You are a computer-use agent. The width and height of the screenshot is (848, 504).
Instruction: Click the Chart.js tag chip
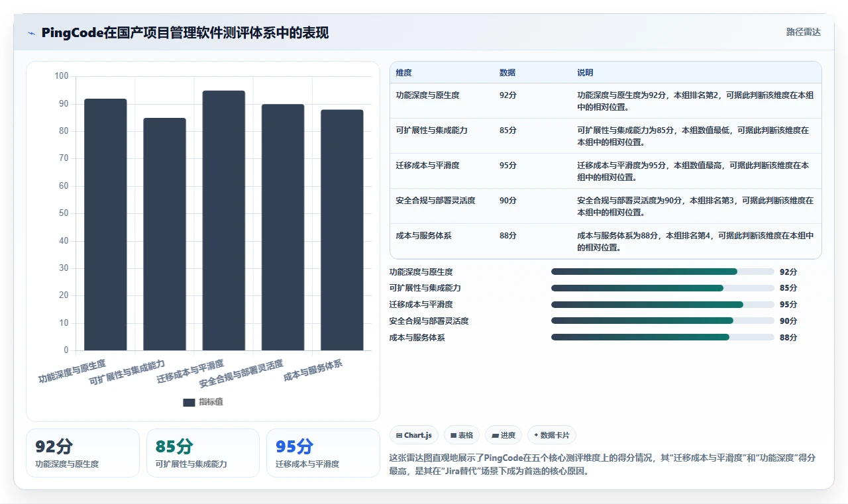tap(413, 435)
